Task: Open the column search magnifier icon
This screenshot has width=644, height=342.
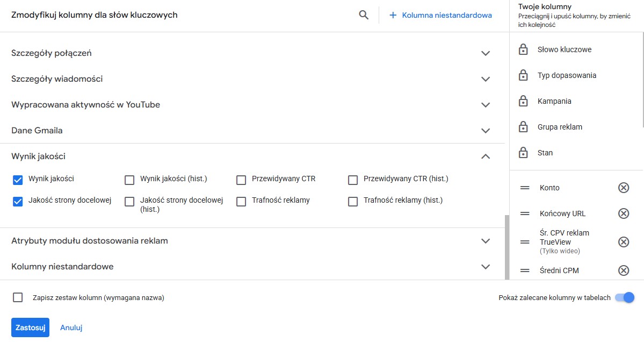Action: pyautogui.click(x=364, y=15)
